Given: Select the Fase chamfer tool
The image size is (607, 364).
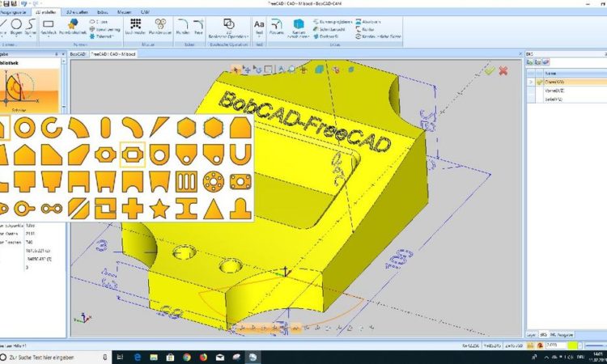Looking at the screenshot, I should pos(198,27).
